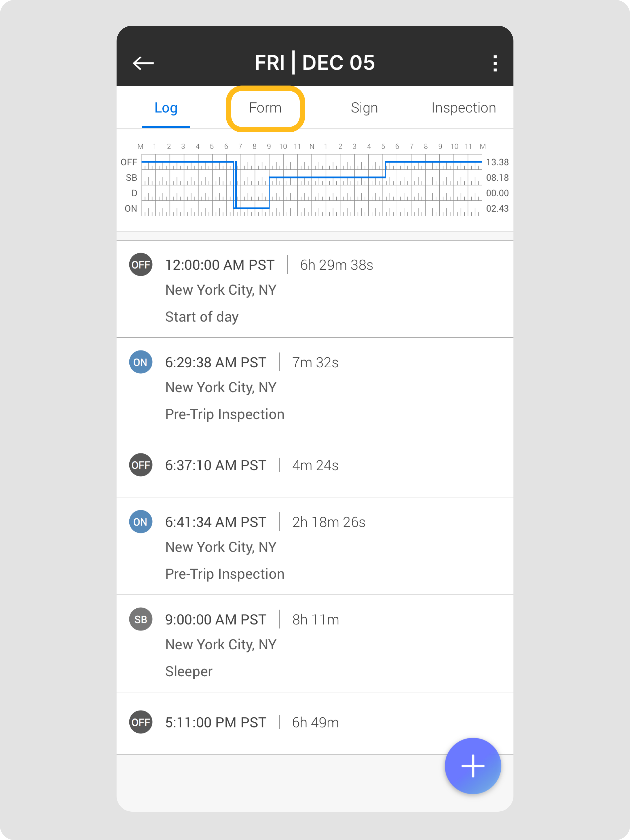Tap ON status badge at 6:29:38 AM

tap(141, 362)
